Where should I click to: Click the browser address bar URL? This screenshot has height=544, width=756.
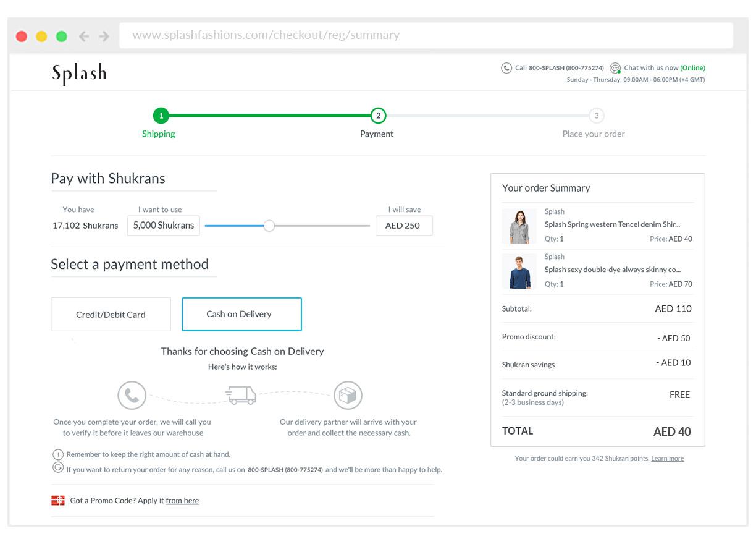(266, 35)
